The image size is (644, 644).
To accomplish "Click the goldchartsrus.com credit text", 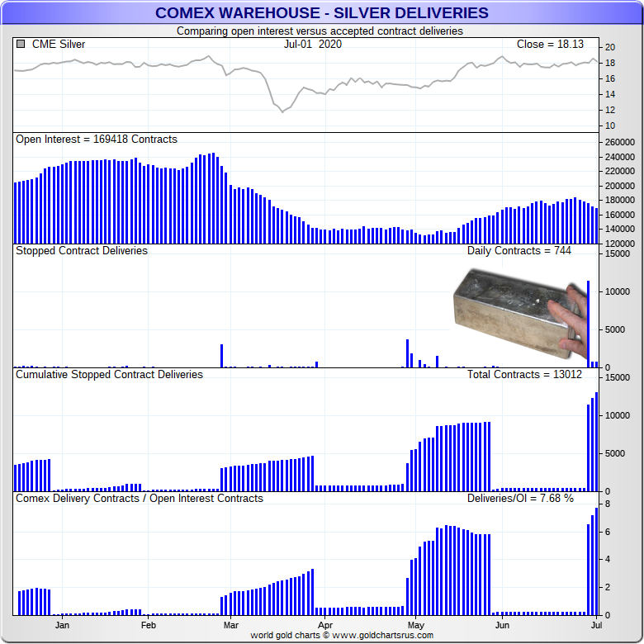I will click(x=342, y=635).
